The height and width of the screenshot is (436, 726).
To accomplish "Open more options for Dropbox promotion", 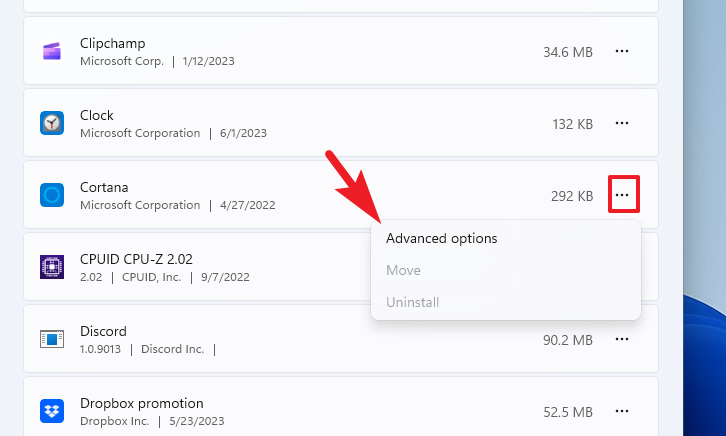I will pos(622,411).
